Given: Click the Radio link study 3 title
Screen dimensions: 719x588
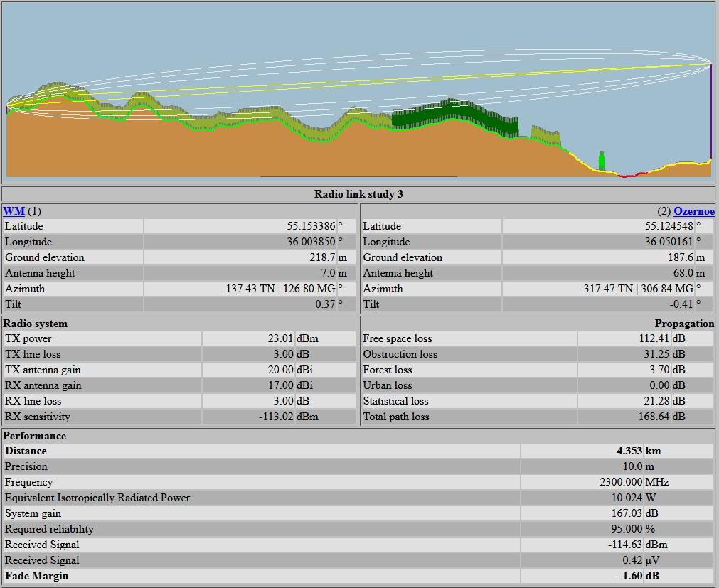Looking at the screenshot, I should (x=358, y=194).
